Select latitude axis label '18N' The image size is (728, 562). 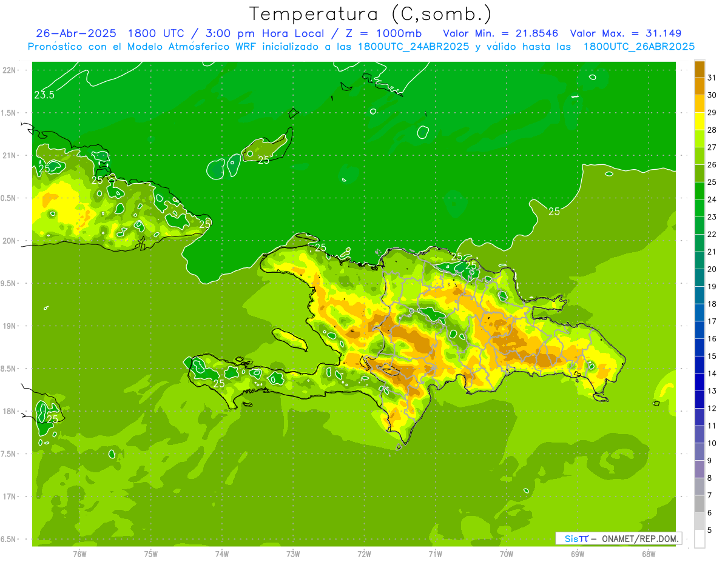(9, 411)
